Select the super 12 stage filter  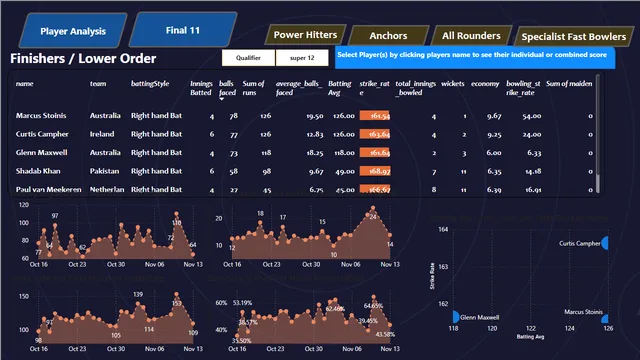point(302,58)
